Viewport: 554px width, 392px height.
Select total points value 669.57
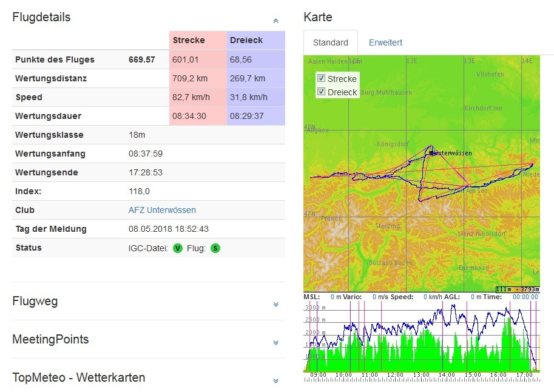point(141,59)
